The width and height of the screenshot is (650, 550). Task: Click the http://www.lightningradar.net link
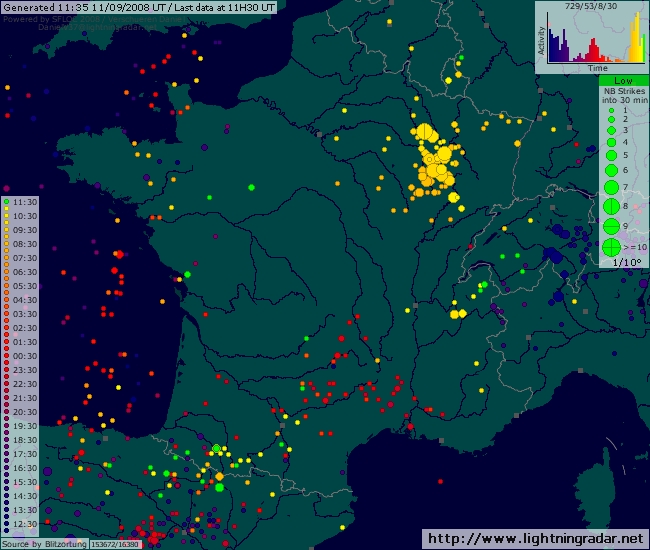536,539
